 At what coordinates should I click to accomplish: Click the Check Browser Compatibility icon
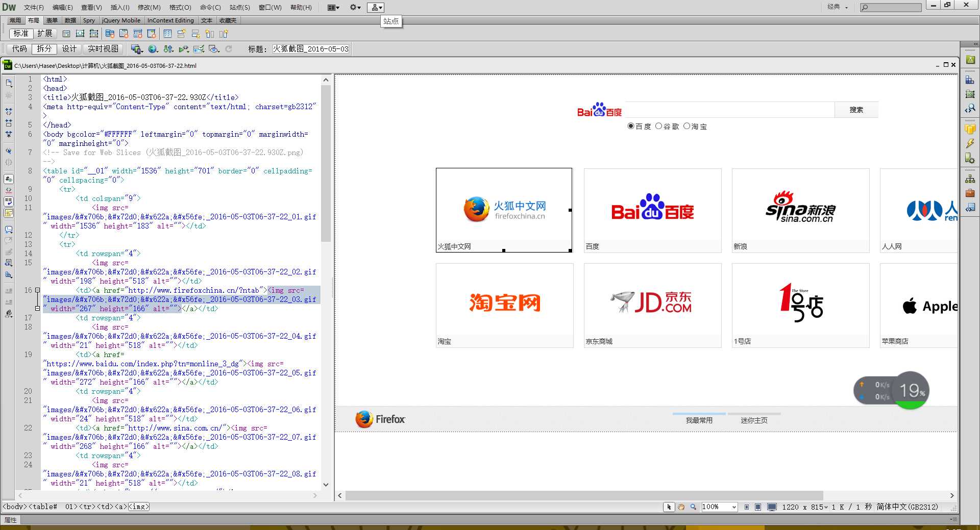pyautogui.click(x=199, y=49)
